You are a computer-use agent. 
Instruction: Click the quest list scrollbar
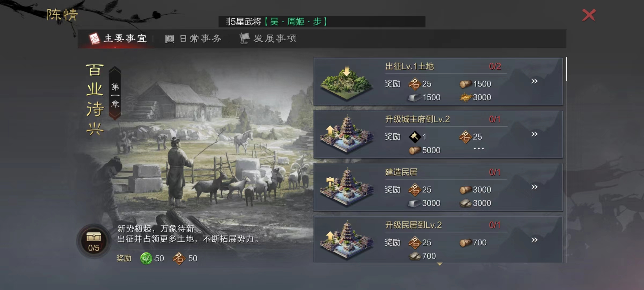566,69
